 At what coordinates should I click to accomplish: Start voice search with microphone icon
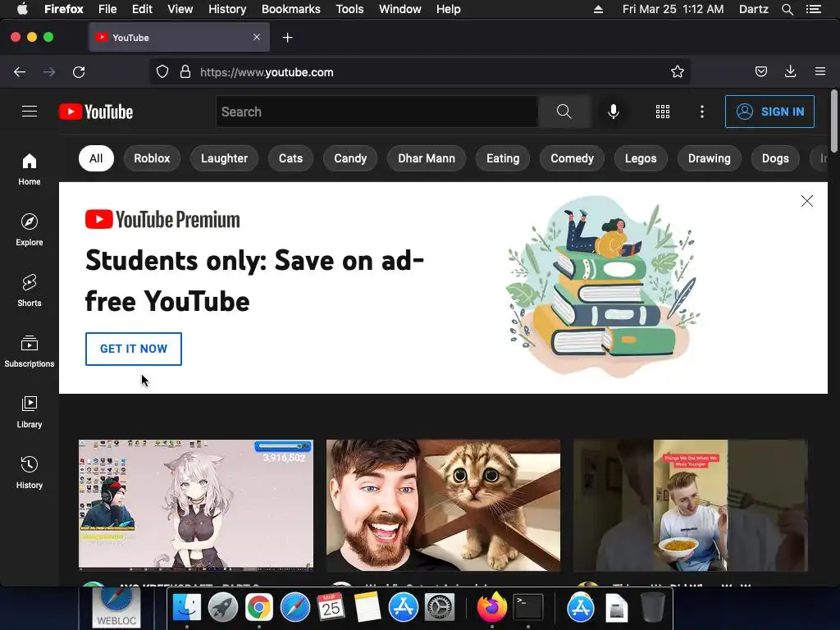click(x=614, y=112)
